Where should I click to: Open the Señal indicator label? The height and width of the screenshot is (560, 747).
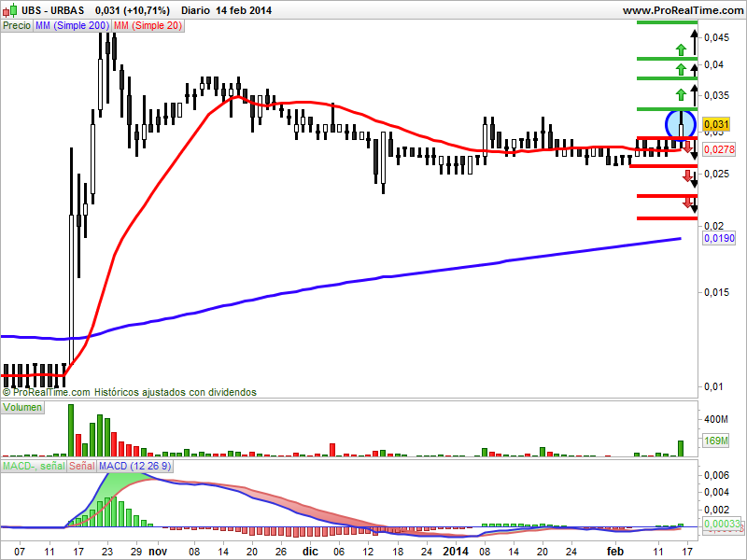click(x=81, y=466)
